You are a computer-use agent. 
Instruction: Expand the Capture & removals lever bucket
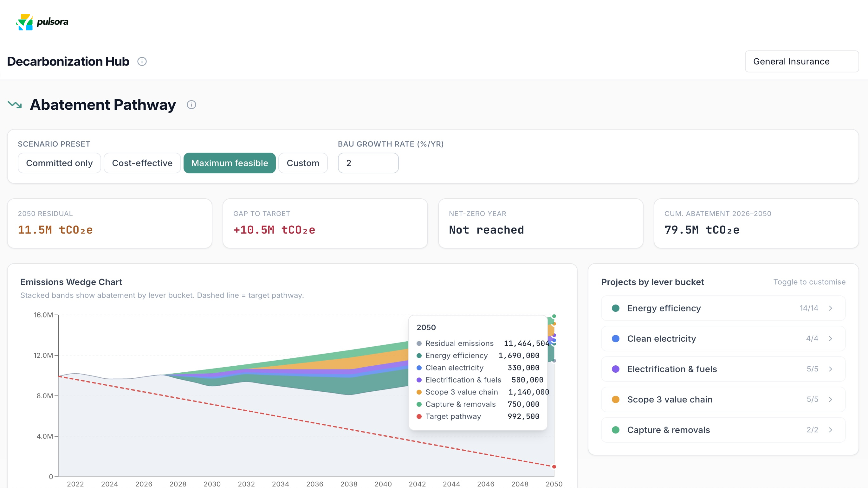[x=723, y=430]
